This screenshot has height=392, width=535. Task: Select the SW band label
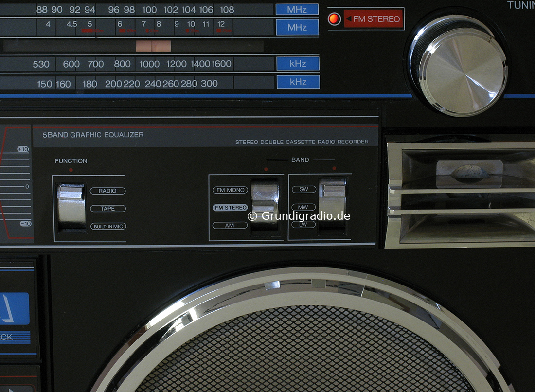[303, 190]
